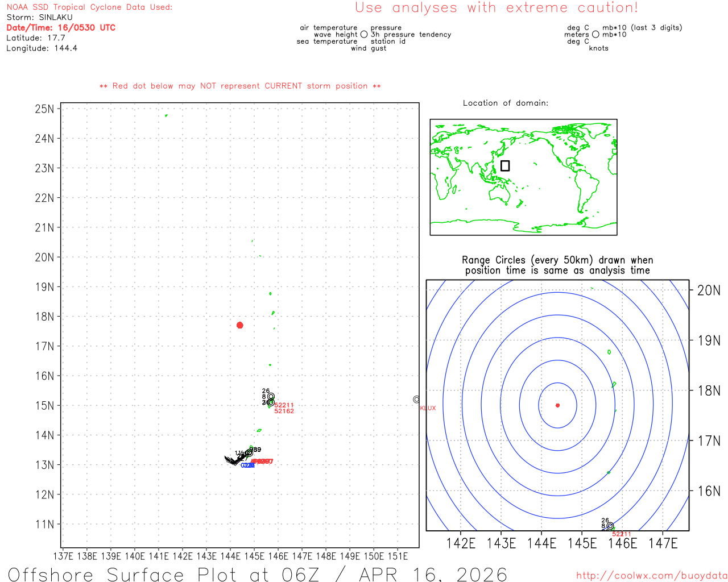Click the NOAA SSD Tropical Cyclone Data Used heading
This screenshot has width=728, height=582.
click(x=89, y=7)
